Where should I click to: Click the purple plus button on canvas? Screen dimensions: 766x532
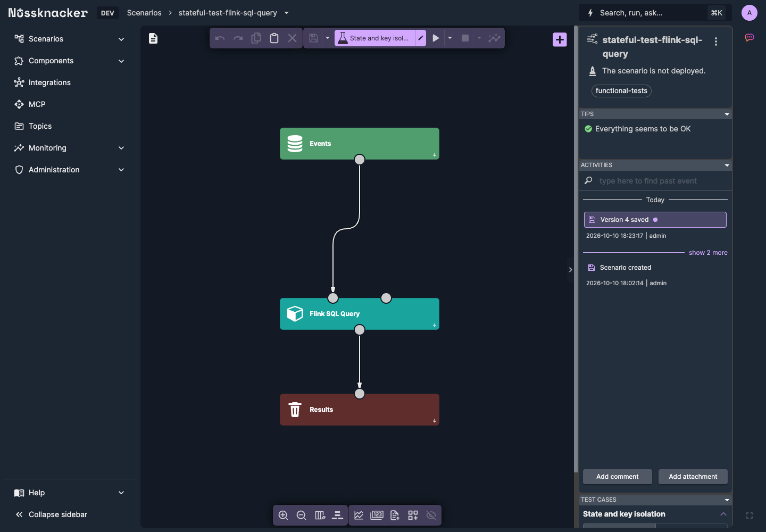560,40
